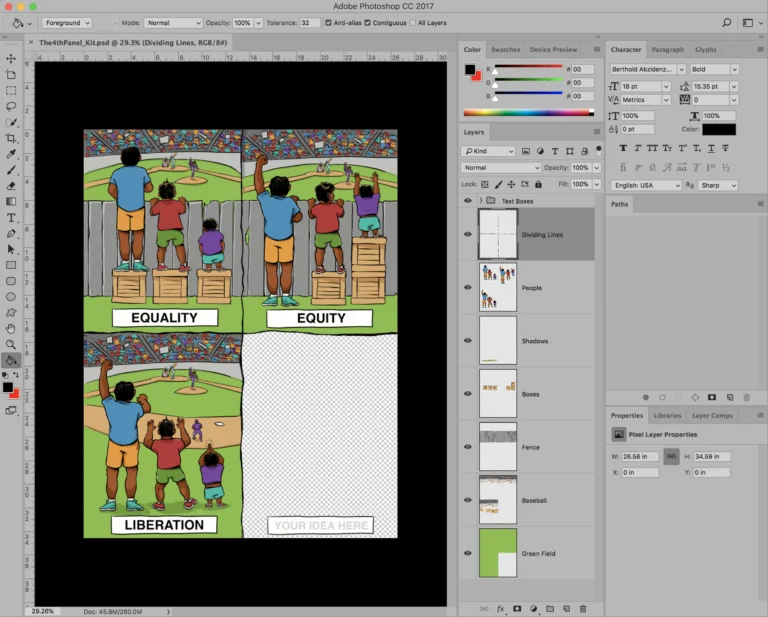Open the Kind layer filter dropdown

[x=488, y=151]
